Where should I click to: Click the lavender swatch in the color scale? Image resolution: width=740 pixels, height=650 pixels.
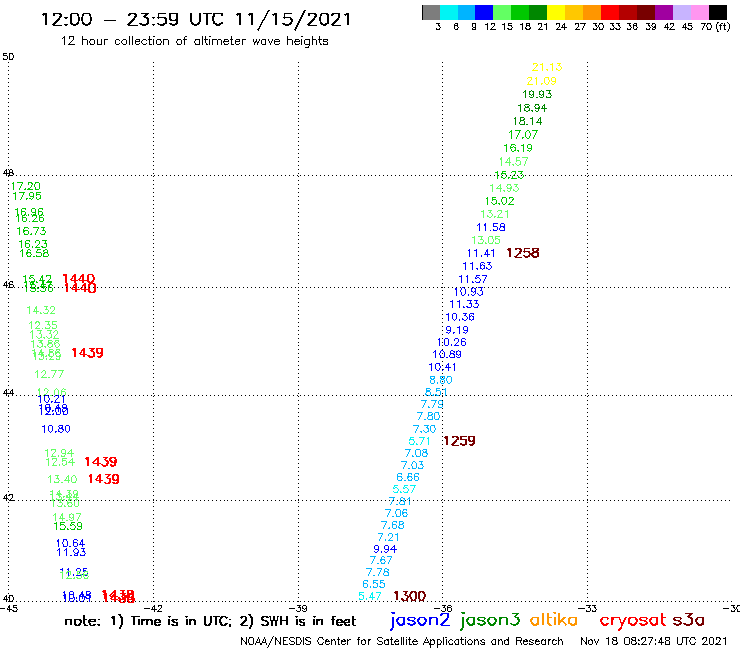tap(682, 12)
